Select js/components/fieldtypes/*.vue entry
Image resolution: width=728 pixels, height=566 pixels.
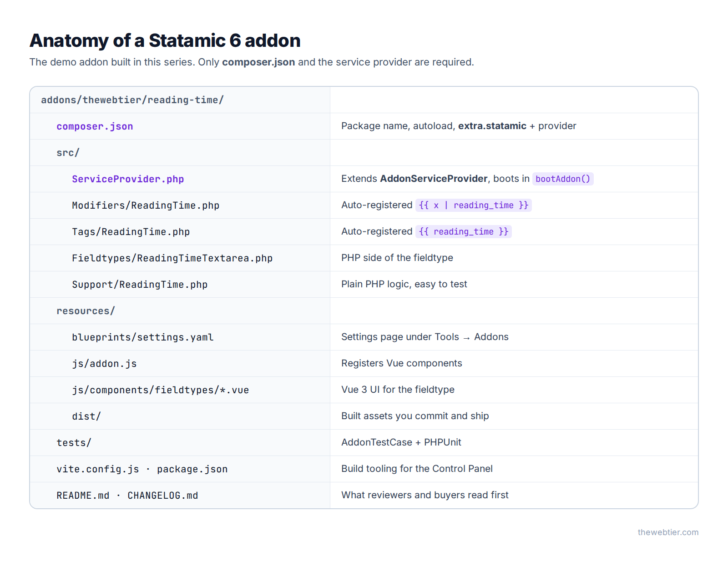[160, 390]
